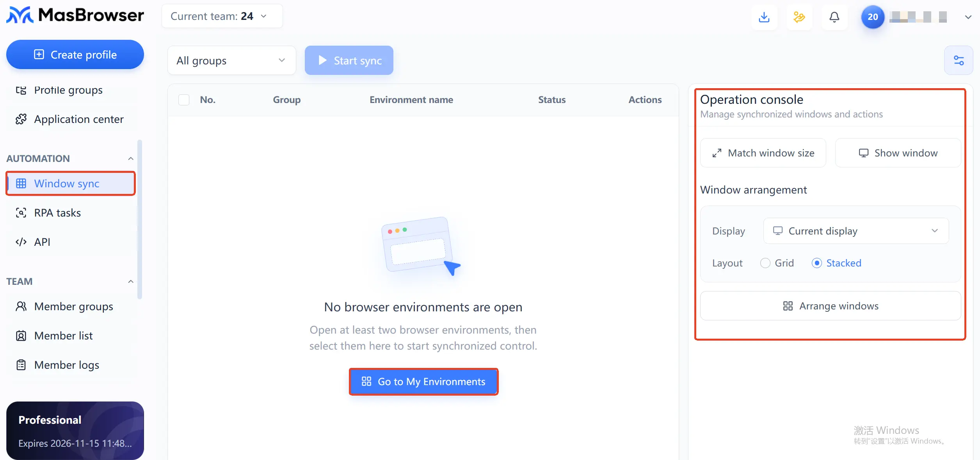This screenshot has width=980, height=460.
Task: Click the Status column header
Action: point(552,100)
